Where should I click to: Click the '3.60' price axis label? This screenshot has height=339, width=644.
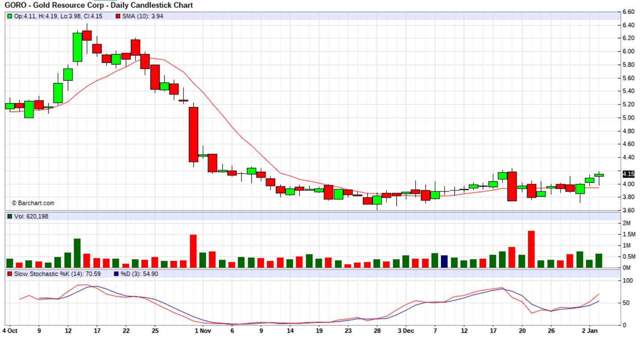tap(629, 210)
